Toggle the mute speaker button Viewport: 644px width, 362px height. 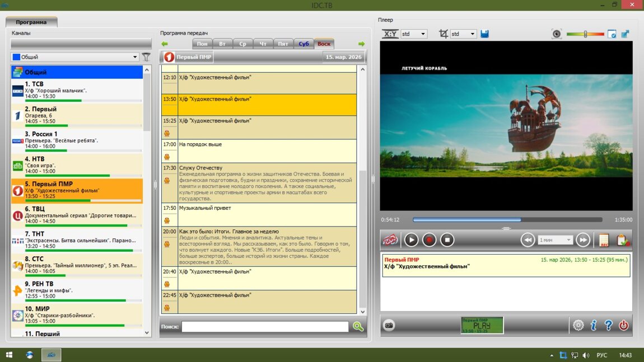pyautogui.click(x=556, y=34)
